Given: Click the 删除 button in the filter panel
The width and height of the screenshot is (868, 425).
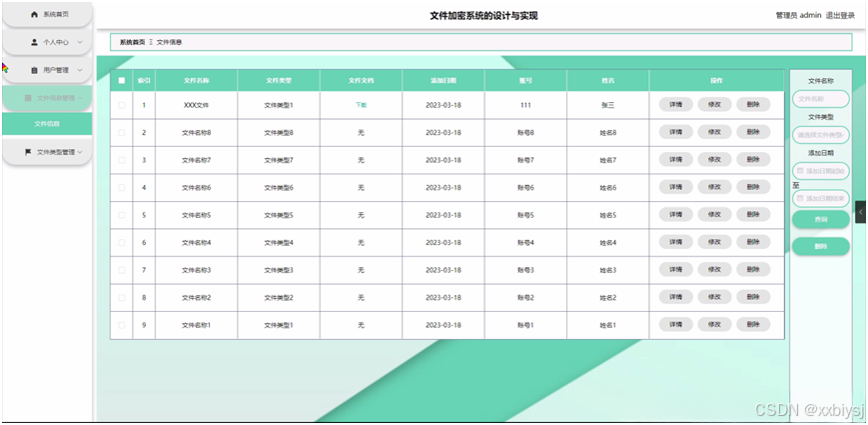Looking at the screenshot, I should click(820, 247).
